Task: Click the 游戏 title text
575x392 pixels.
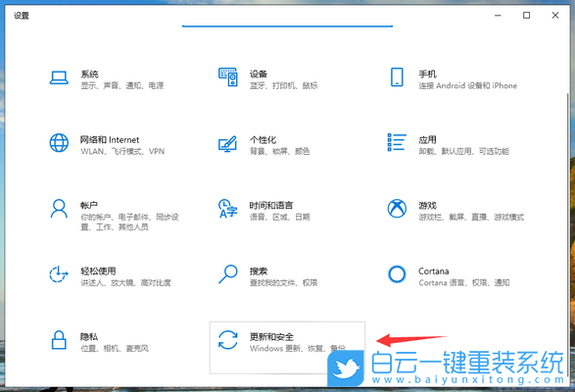Action: point(428,205)
